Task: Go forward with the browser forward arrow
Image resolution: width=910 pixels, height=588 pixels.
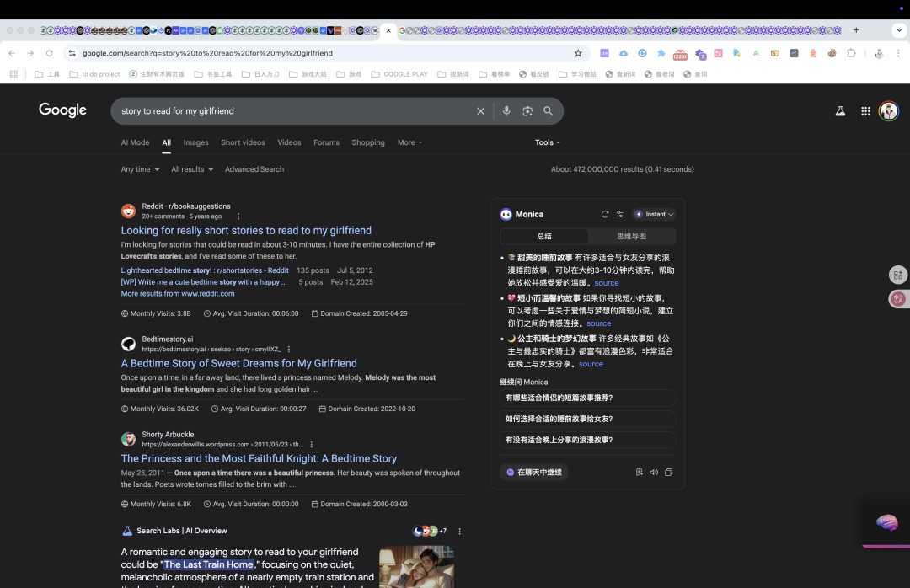Action: pyautogui.click(x=30, y=53)
